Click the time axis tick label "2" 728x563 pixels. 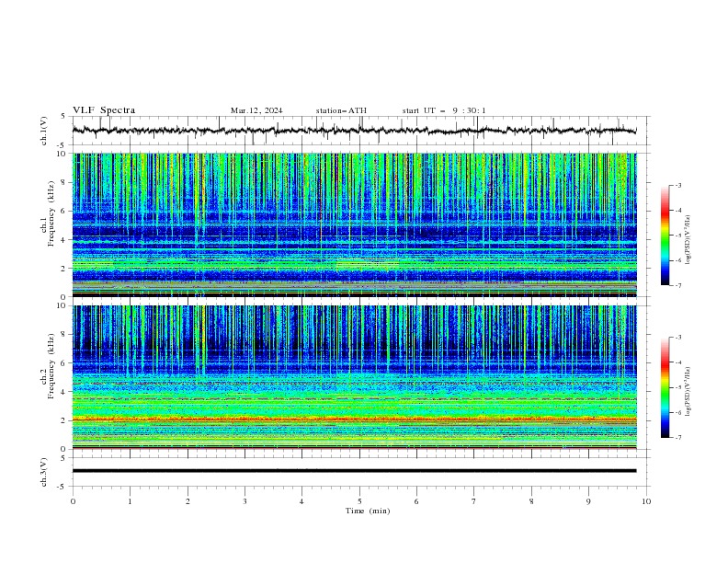pos(188,501)
